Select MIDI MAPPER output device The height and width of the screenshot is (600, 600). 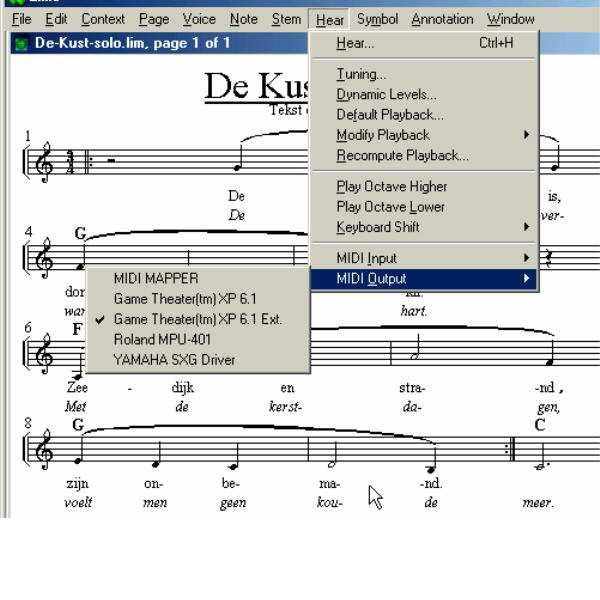click(198, 278)
